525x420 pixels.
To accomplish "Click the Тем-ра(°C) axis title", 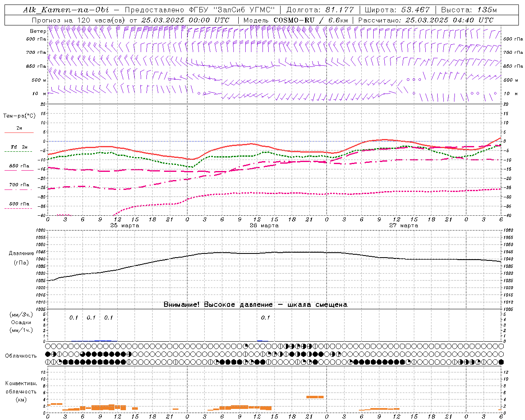I will [x=19, y=116].
